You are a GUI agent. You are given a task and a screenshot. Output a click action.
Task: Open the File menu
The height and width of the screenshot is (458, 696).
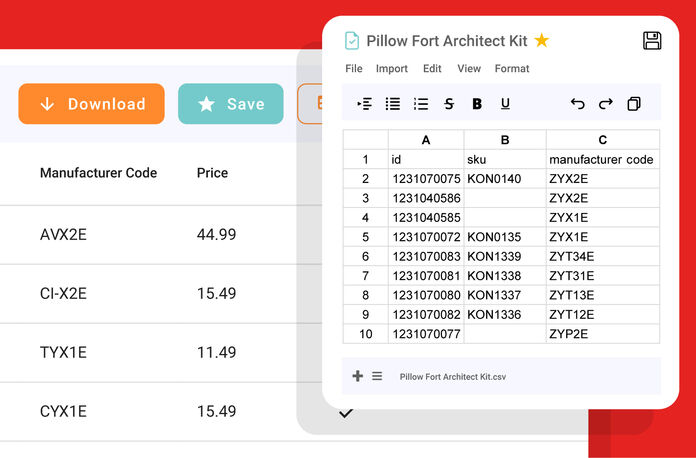point(354,69)
